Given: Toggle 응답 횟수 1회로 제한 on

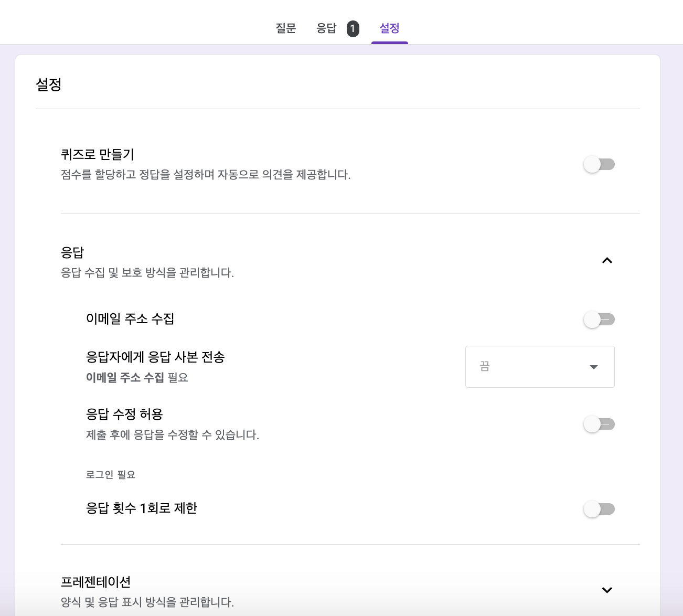Looking at the screenshot, I should [599, 508].
